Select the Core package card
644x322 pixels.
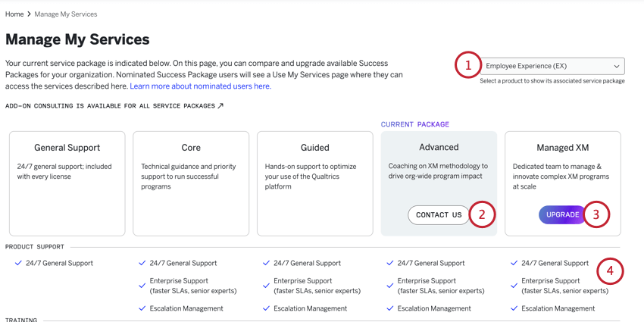[191, 183]
